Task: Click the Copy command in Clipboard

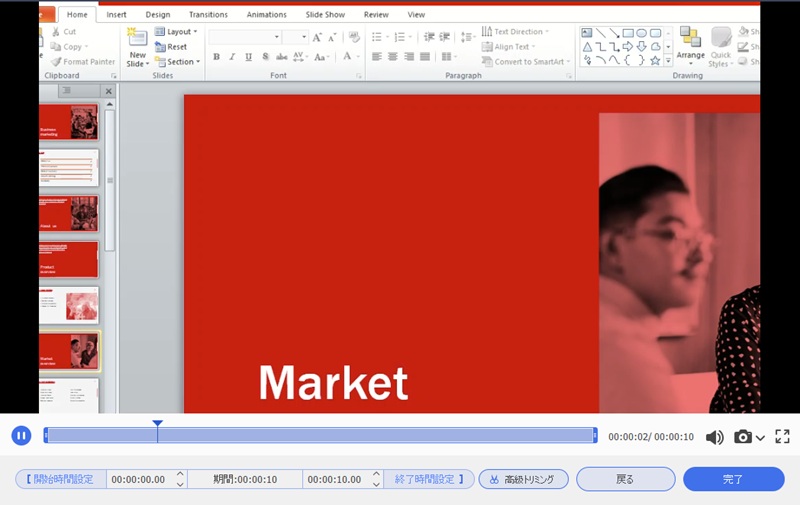Action: (x=69, y=47)
